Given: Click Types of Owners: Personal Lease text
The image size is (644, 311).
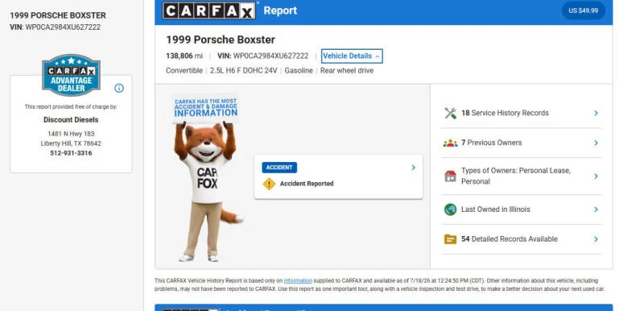Looking at the screenshot, I should click(x=516, y=176).
